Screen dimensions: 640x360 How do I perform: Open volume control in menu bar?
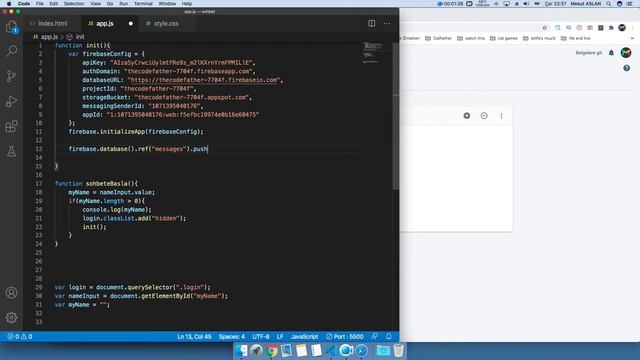526,4
